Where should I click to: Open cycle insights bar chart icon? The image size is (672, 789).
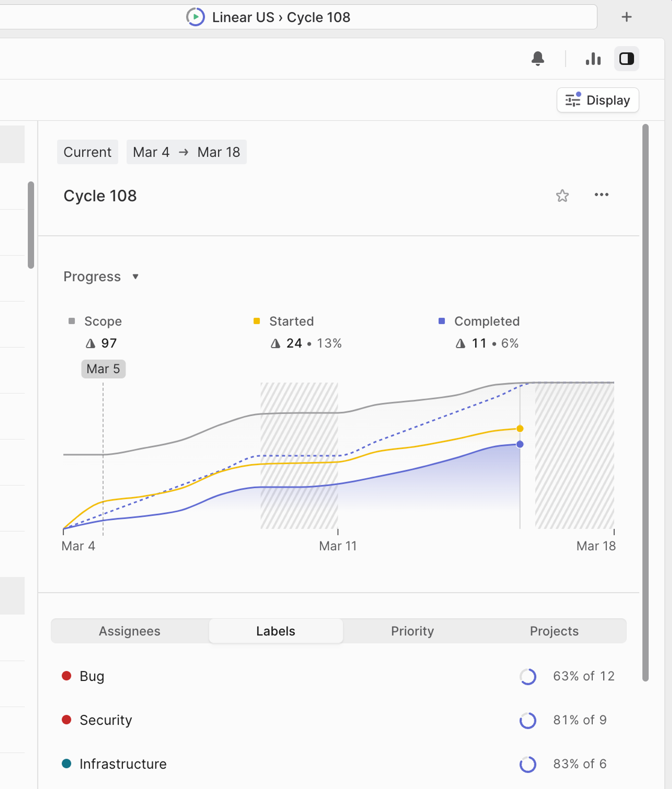(x=593, y=59)
